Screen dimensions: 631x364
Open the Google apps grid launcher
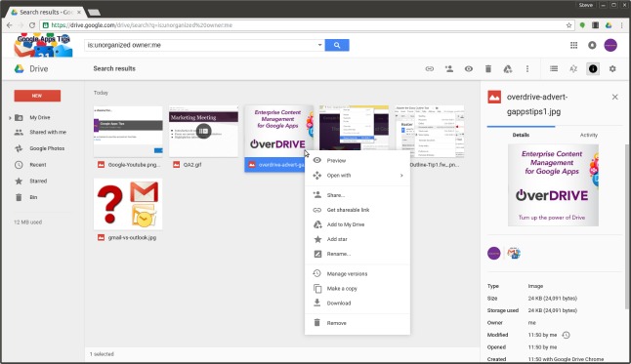(573, 45)
